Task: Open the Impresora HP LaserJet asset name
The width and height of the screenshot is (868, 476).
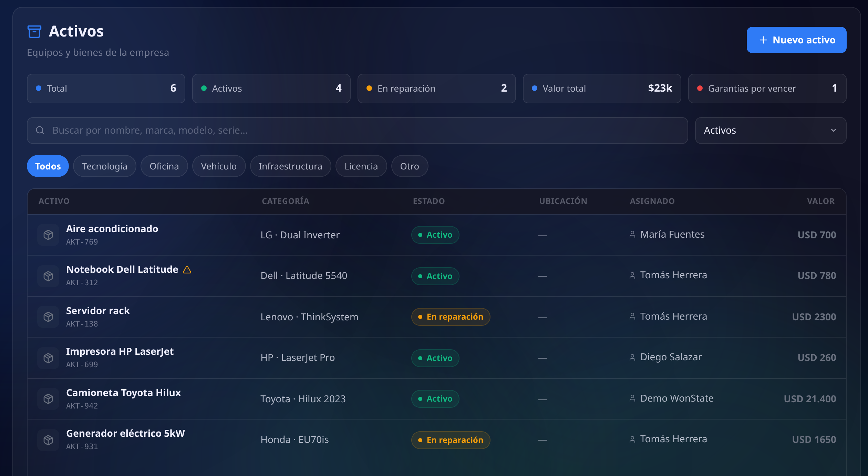Action: tap(120, 351)
